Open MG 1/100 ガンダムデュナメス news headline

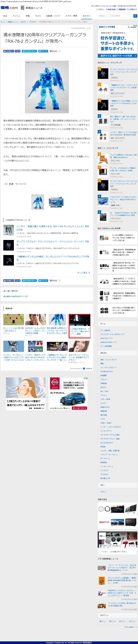coord(53,228)
